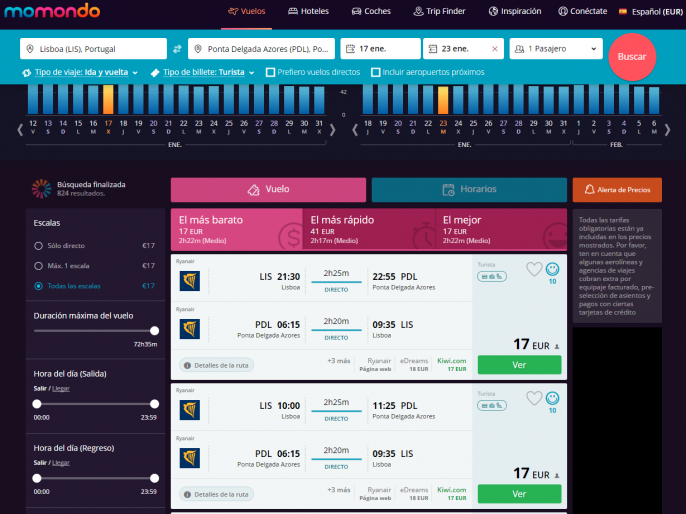The image size is (686, 514).
Task: Click the location pin icon in Lisboa field
Action: coord(30,49)
